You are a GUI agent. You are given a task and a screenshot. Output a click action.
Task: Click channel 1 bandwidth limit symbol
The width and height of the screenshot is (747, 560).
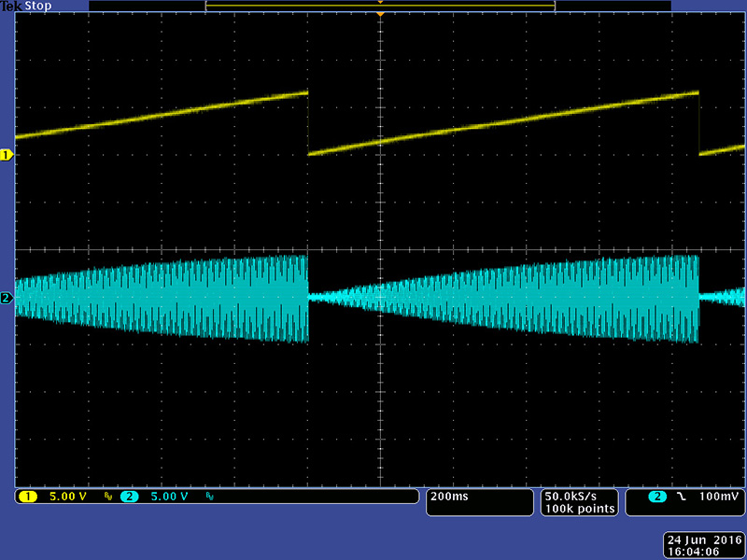[108, 497]
